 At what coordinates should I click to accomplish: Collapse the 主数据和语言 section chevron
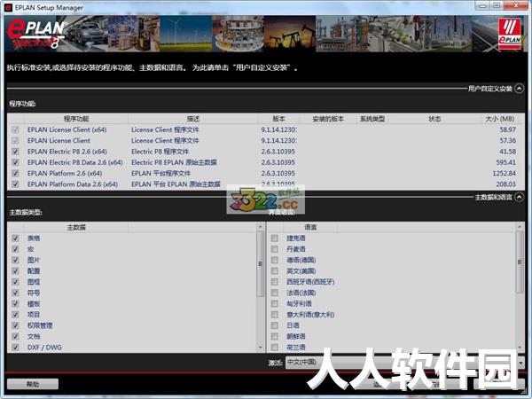[x=519, y=197]
